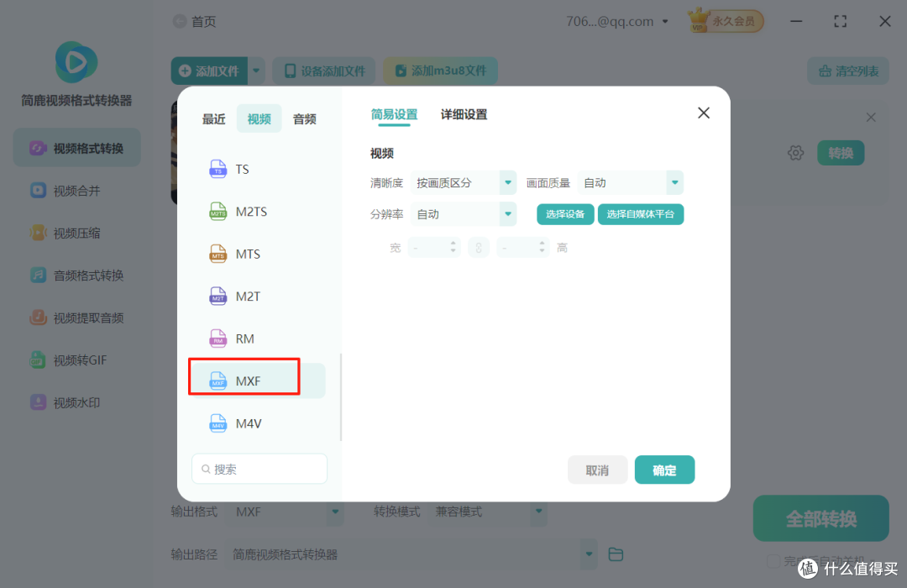Select the MXF format icon
This screenshot has width=907, height=588.
click(x=218, y=381)
